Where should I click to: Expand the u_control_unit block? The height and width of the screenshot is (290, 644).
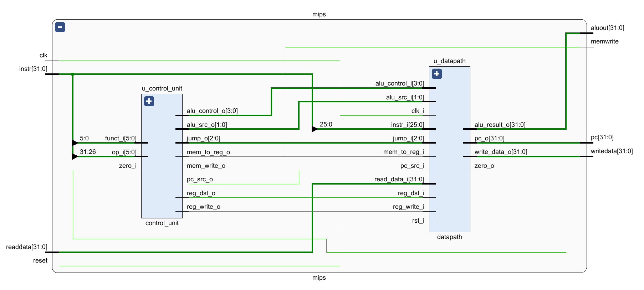point(149,101)
